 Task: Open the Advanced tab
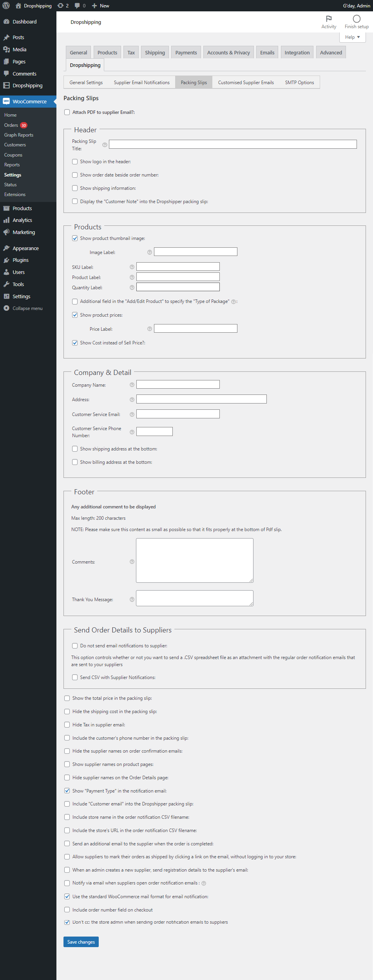[331, 52]
